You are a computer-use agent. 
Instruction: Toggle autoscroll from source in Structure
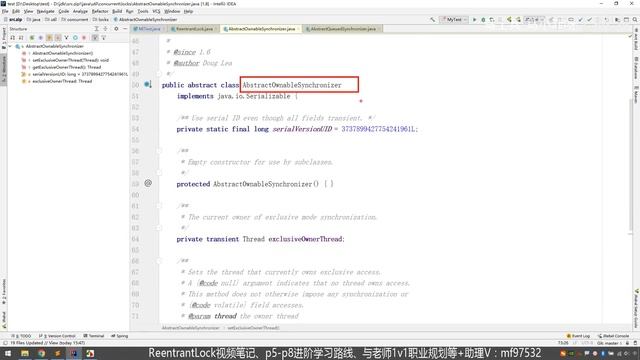104,38
